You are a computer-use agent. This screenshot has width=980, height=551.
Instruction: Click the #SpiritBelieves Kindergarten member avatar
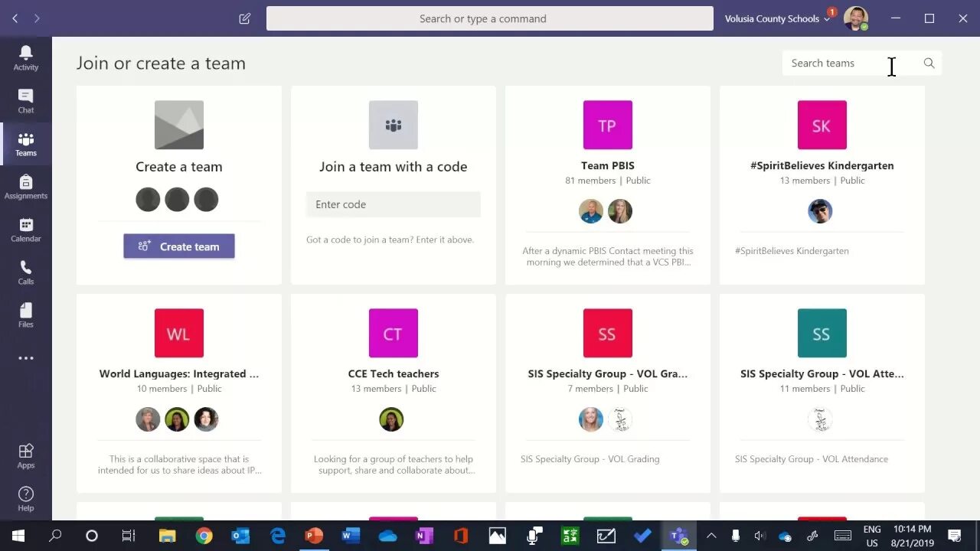(x=820, y=211)
